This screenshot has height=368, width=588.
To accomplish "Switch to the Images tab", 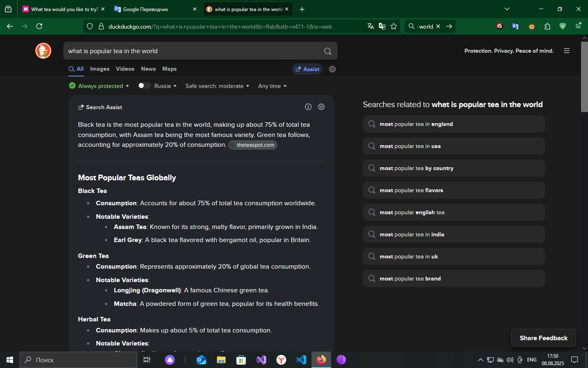I will coord(100,69).
